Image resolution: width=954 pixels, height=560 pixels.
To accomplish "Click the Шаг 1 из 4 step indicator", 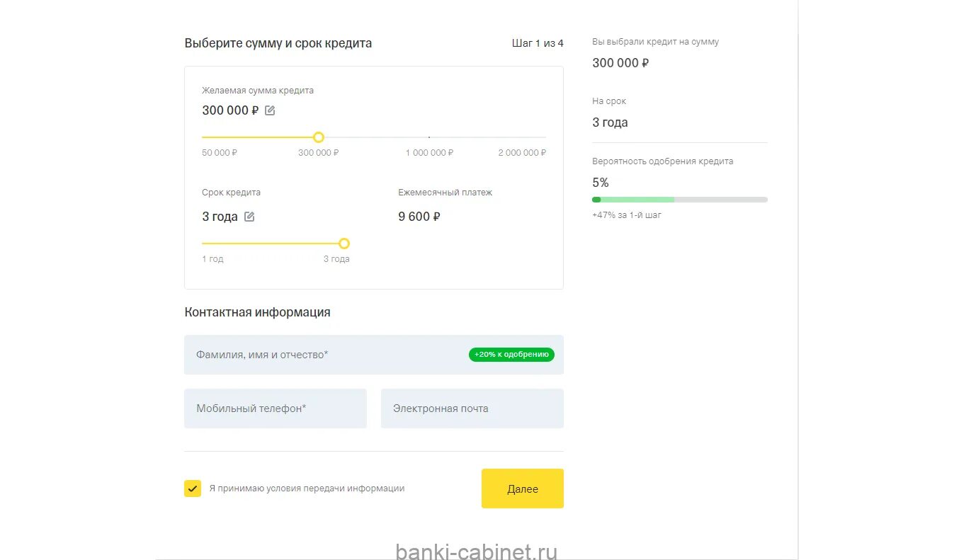I will (x=538, y=43).
